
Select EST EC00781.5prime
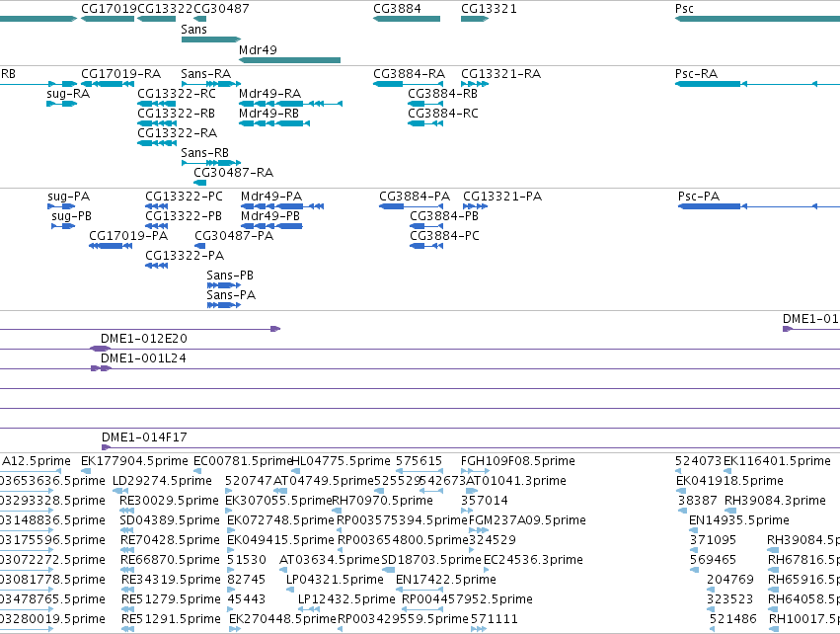pyautogui.click(x=243, y=461)
